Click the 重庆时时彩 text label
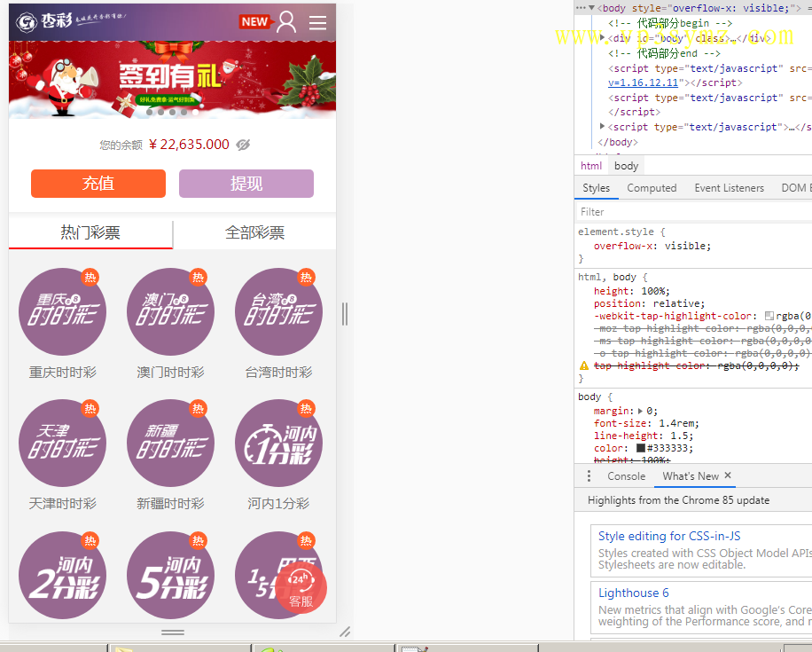Viewport: 812px width, 652px height. (x=63, y=372)
